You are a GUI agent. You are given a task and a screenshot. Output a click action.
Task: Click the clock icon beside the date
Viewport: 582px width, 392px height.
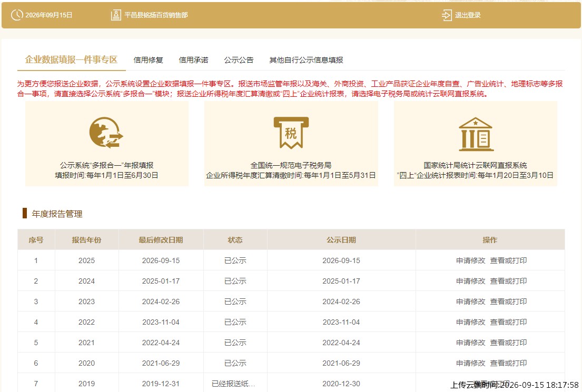17,15
